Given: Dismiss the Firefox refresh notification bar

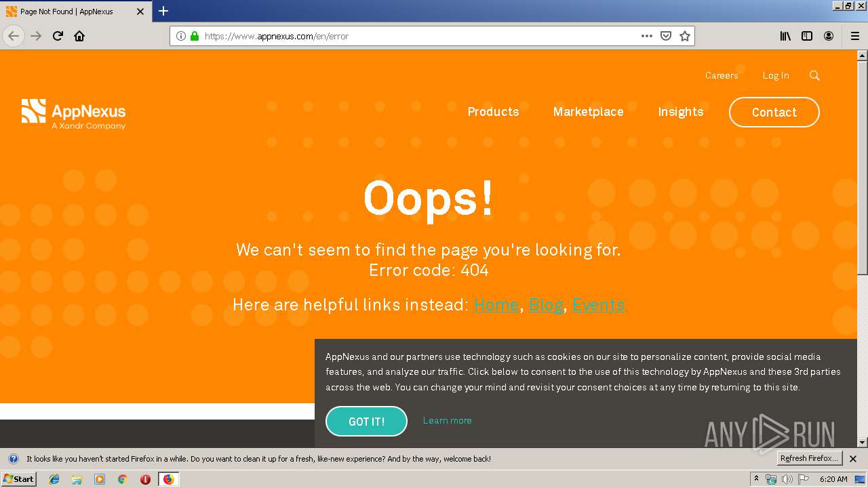Looking at the screenshot, I should pos(853,459).
